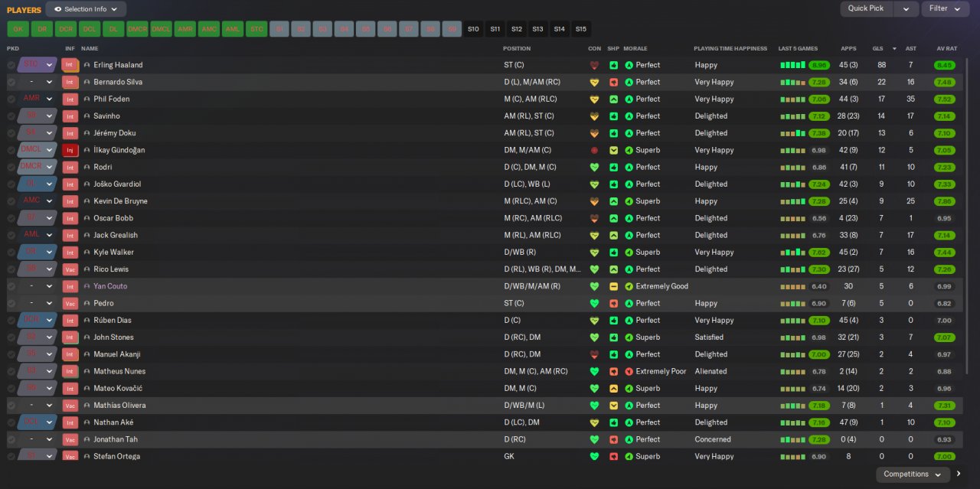The height and width of the screenshot is (489, 980).
Task: Click the person icon beside Rodri
Action: coord(87,167)
